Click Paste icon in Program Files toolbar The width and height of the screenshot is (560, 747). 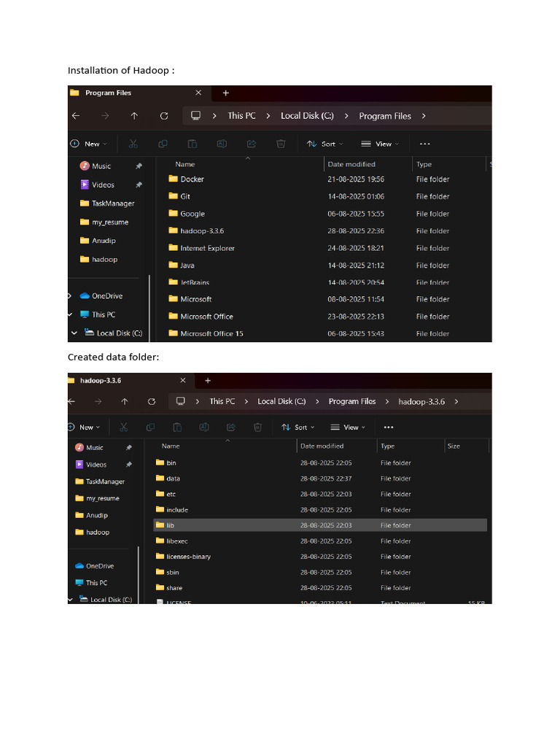(192, 144)
